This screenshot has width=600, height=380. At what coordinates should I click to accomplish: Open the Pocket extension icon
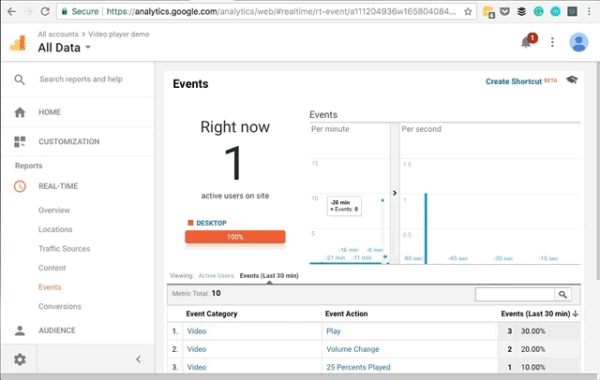coord(505,11)
